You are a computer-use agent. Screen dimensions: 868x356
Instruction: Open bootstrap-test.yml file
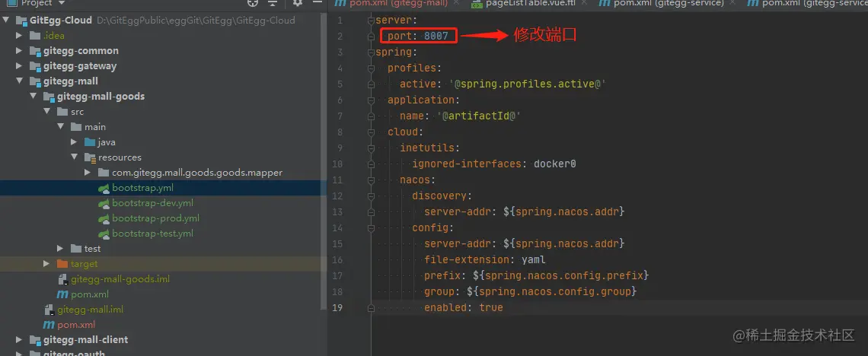click(x=152, y=234)
